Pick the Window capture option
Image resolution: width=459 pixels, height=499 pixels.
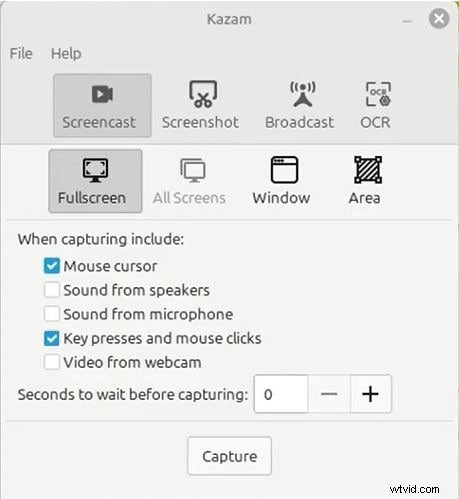[x=282, y=181]
